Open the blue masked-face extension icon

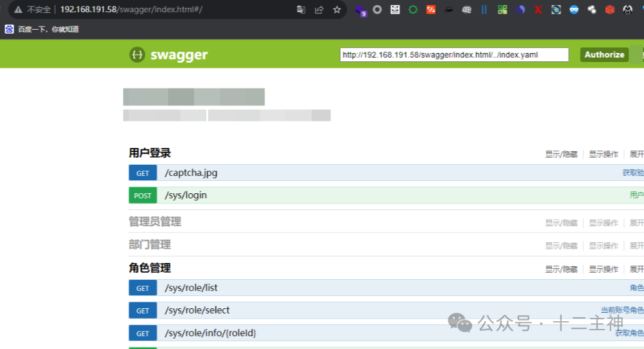click(574, 10)
